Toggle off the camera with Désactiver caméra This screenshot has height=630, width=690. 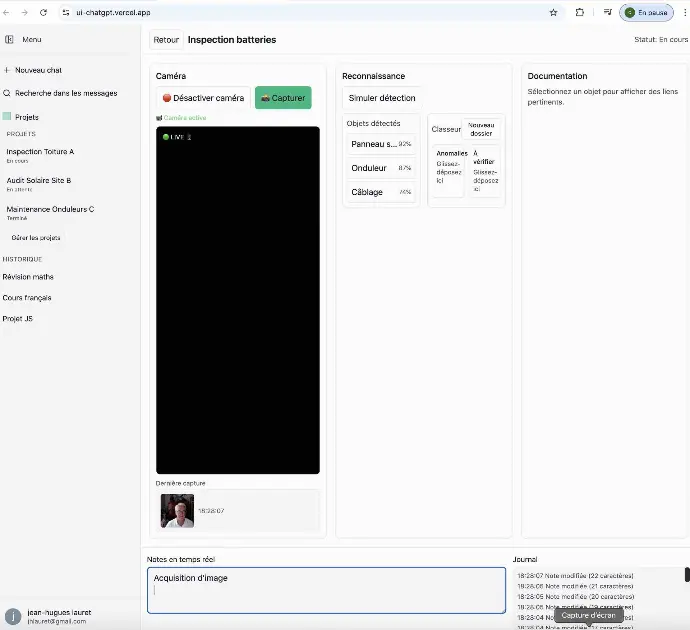(203, 98)
